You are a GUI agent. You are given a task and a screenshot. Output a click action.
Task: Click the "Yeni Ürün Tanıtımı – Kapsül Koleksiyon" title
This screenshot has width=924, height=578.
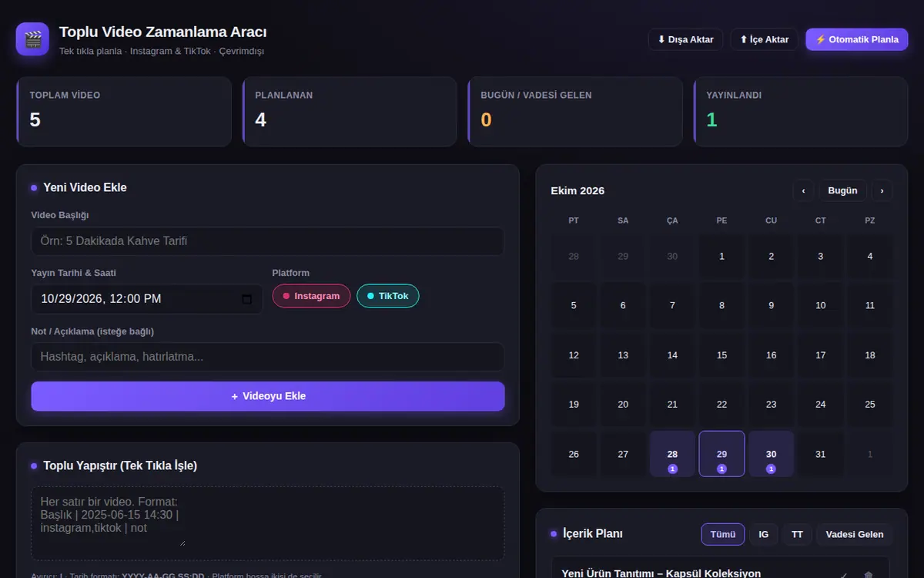[x=661, y=573]
